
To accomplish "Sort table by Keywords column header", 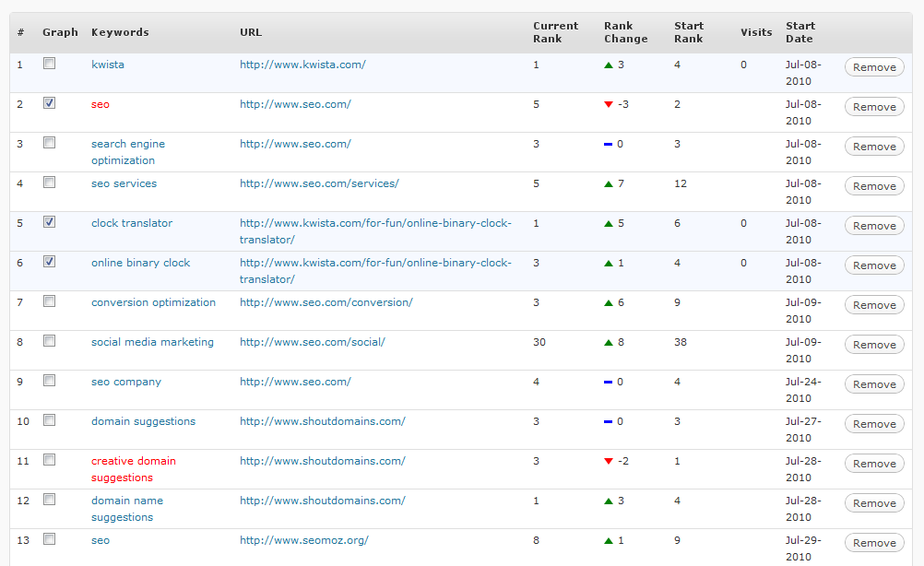I will [x=120, y=32].
